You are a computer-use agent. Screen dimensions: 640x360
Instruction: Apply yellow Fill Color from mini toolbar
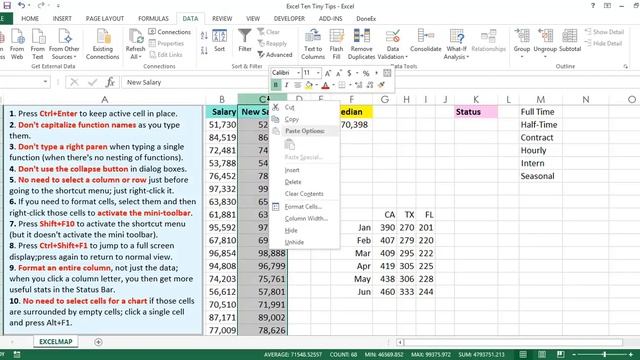[309, 85]
